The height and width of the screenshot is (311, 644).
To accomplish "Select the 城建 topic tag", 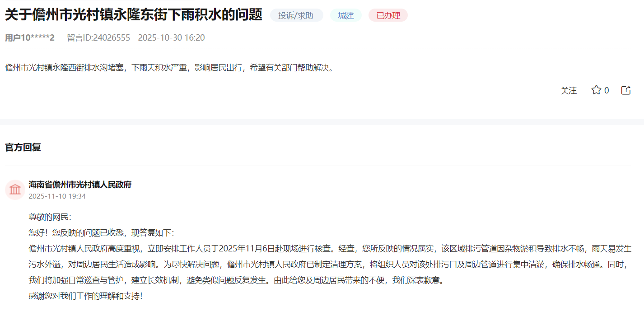I will pyautogui.click(x=345, y=15).
